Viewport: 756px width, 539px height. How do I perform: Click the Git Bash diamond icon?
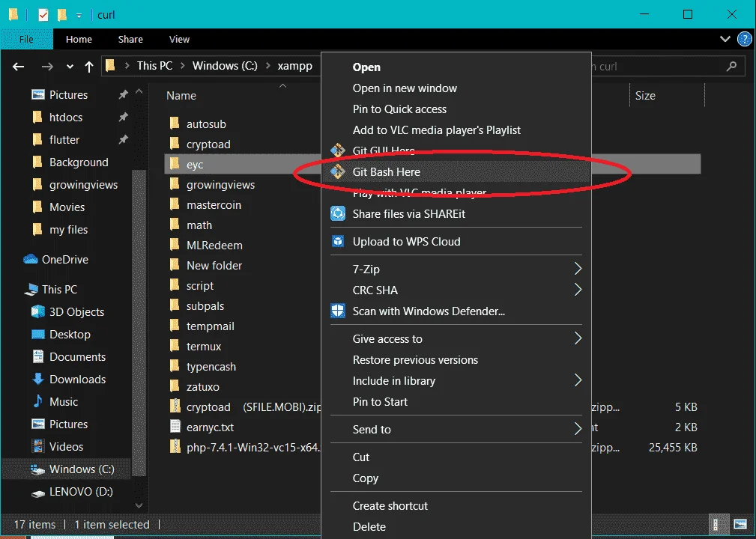point(338,171)
